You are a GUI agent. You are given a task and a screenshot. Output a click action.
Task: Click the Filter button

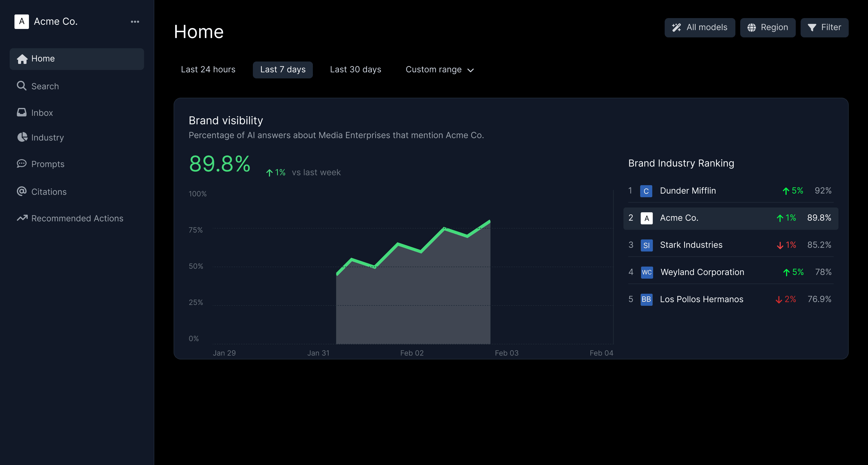click(x=824, y=27)
